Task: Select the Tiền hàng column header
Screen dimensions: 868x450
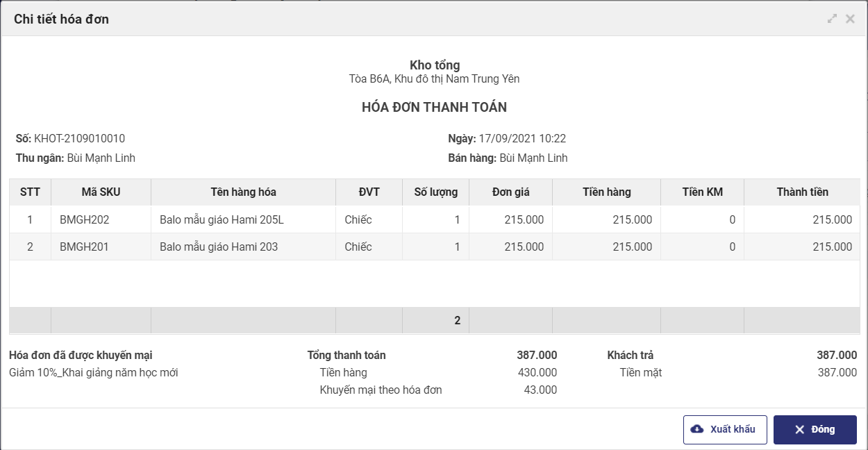Action: pyautogui.click(x=606, y=192)
